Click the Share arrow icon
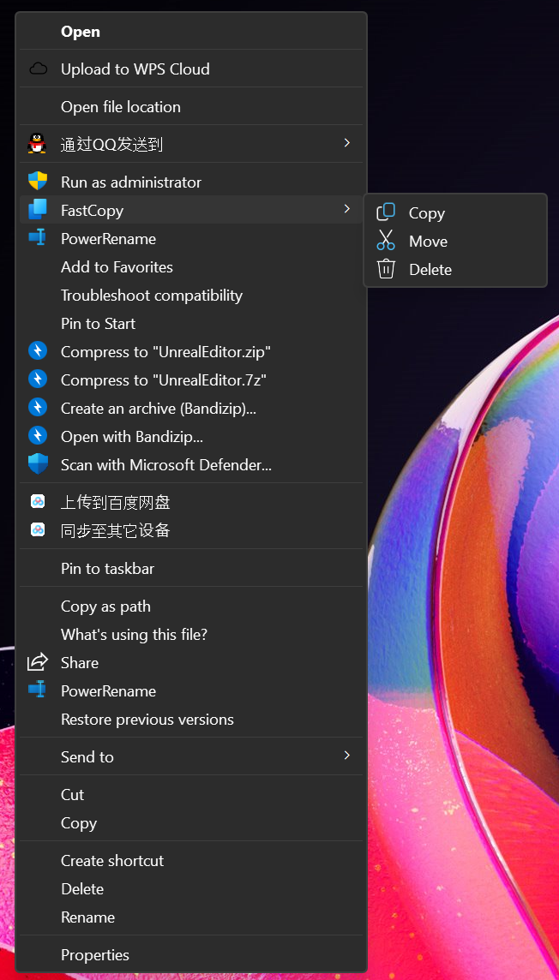 pyautogui.click(x=38, y=662)
